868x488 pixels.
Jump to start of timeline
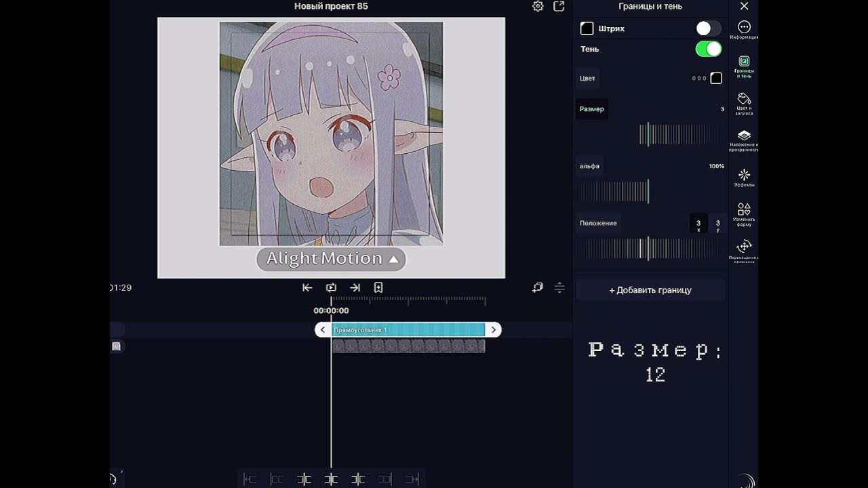click(x=307, y=287)
